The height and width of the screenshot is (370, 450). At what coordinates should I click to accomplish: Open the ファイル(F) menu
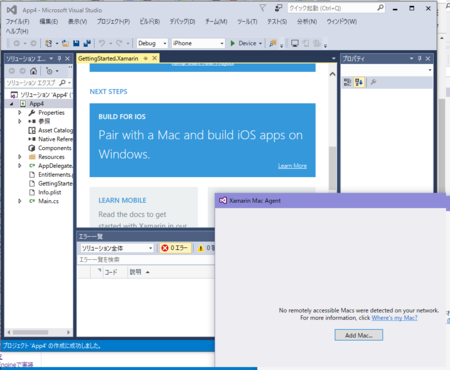(17, 22)
